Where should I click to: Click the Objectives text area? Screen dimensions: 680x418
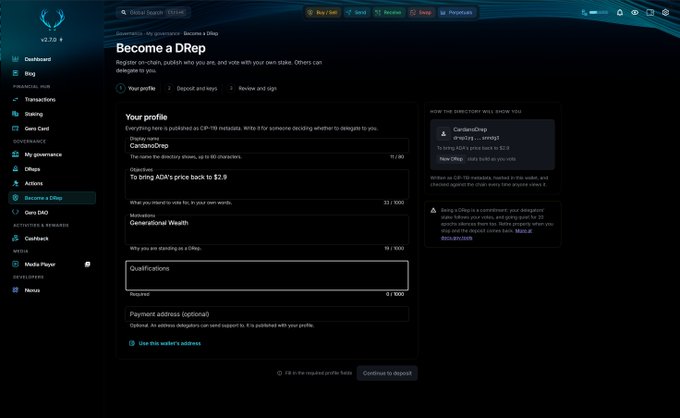coord(267,184)
